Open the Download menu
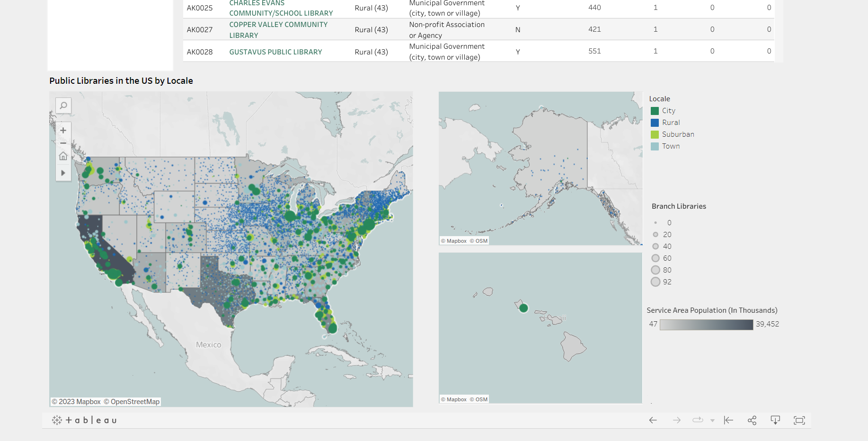Image resolution: width=868 pixels, height=441 pixels. click(775, 420)
